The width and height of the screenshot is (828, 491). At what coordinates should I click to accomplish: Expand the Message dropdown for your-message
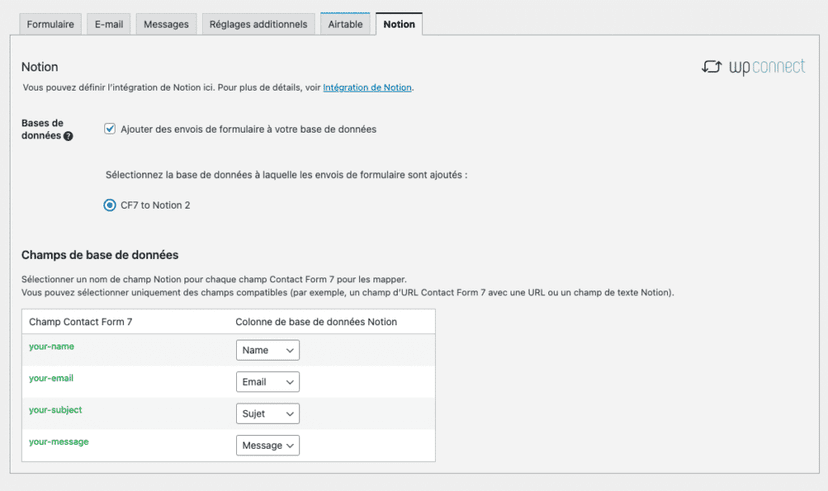(x=268, y=445)
